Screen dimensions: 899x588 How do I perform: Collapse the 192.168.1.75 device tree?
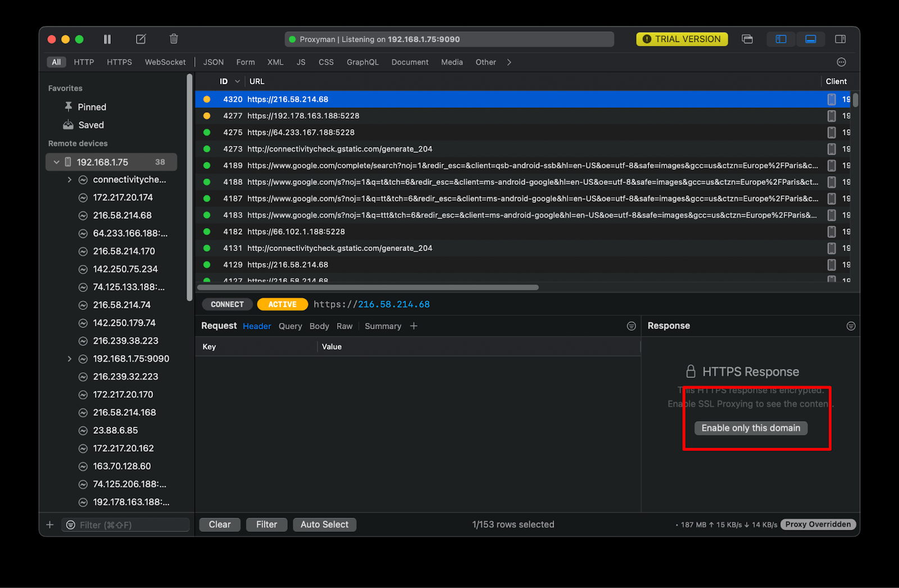click(56, 162)
